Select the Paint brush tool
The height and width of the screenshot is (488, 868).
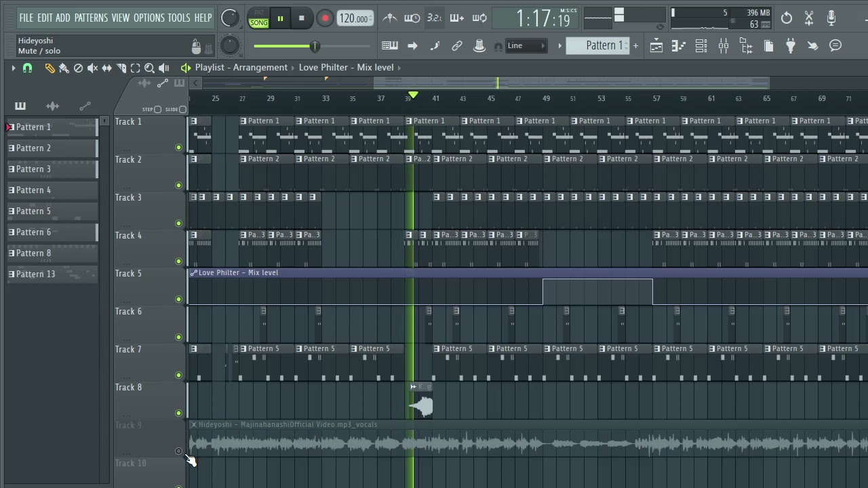pos(64,68)
